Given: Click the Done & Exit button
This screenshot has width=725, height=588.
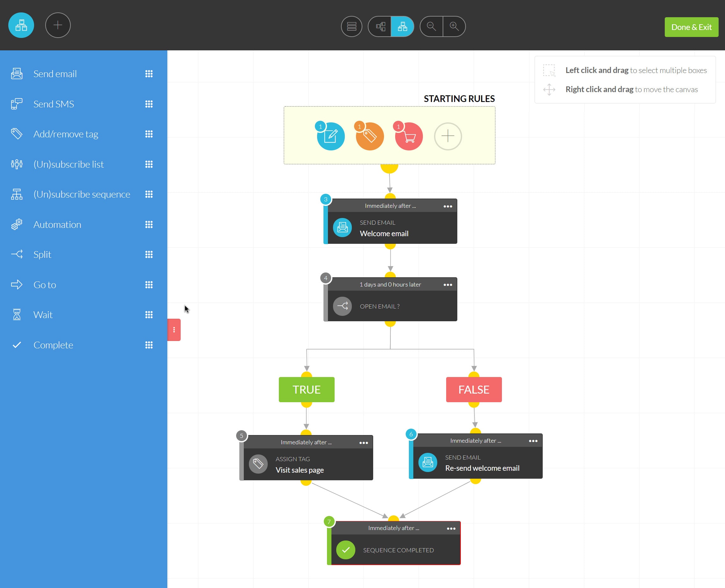Looking at the screenshot, I should (x=692, y=27).
